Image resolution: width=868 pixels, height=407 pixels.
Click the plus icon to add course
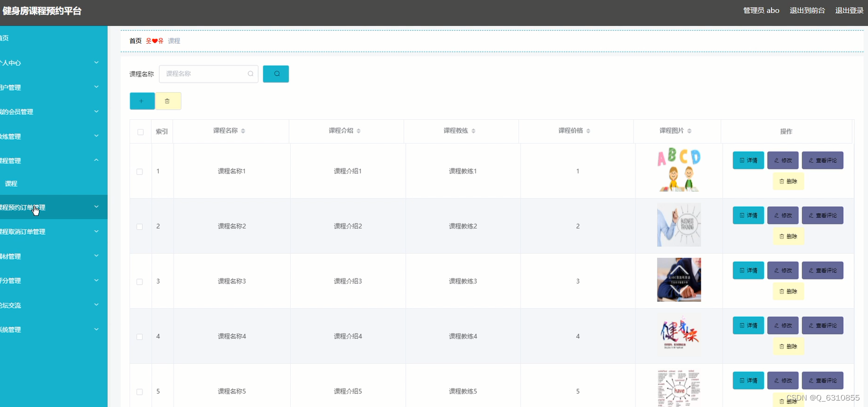click(x=142, y=101)
